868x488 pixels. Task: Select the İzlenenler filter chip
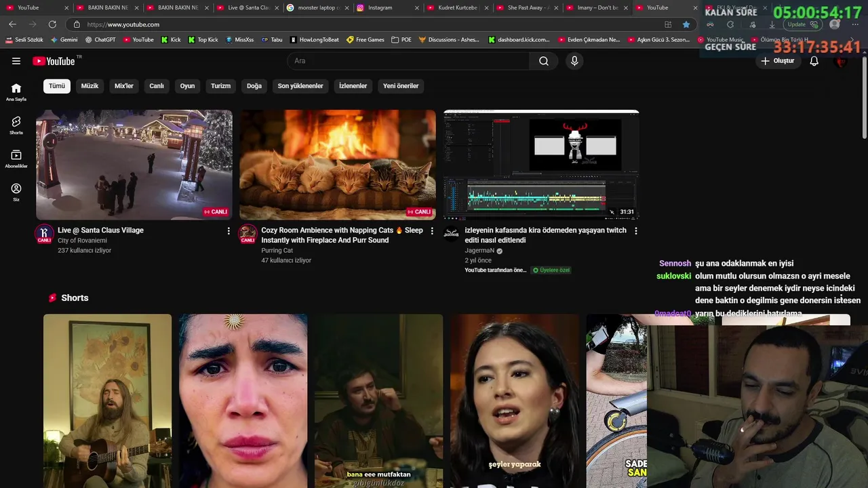353,86
